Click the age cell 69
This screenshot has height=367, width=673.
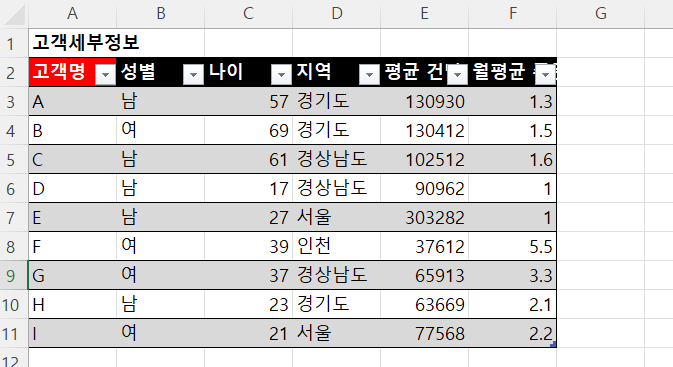249,130
